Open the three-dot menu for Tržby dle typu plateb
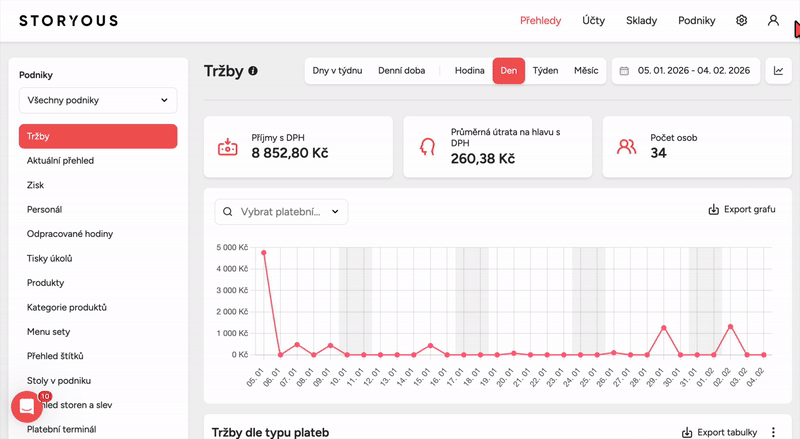 [772, 432]
